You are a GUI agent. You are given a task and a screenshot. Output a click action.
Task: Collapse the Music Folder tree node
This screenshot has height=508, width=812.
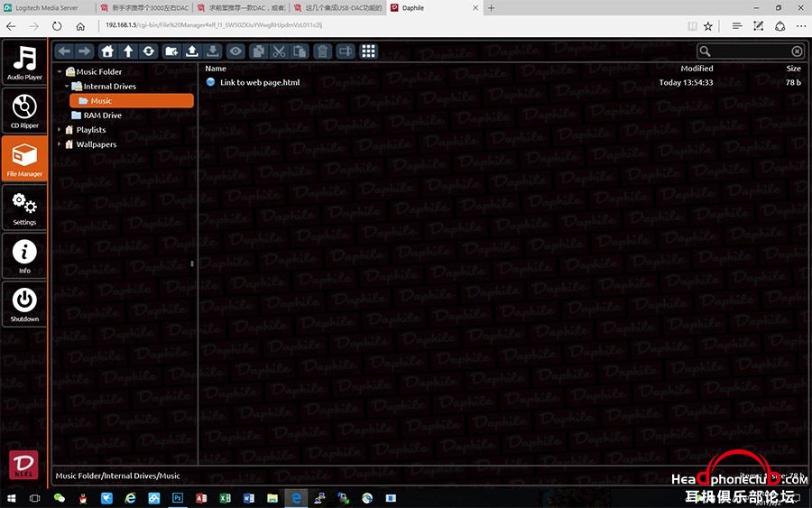pos(60,71)
